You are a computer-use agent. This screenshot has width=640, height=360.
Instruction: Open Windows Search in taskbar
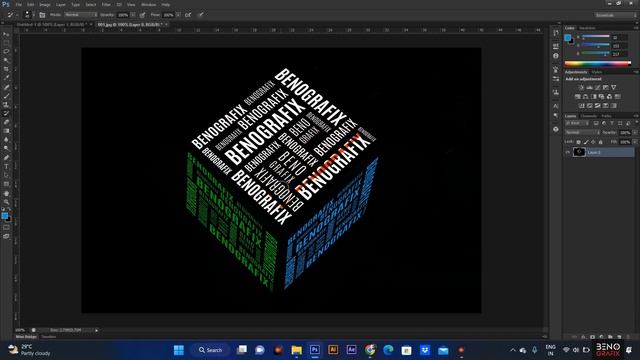click(211, 350)
